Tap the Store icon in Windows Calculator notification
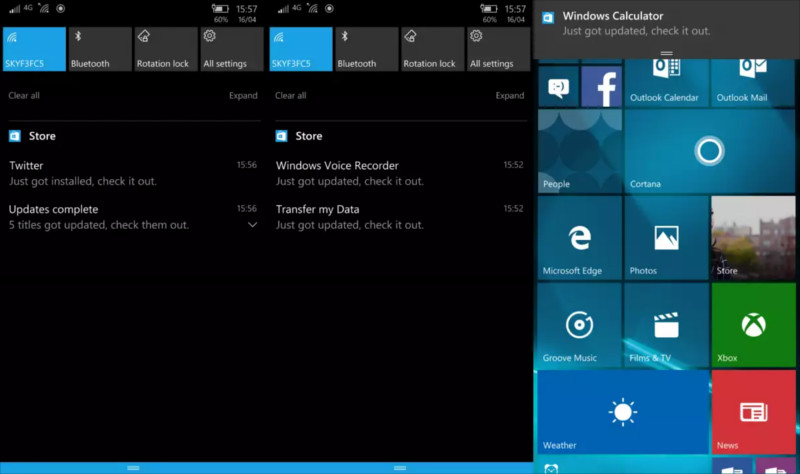 pyautogui.click(x=548, y=18)
